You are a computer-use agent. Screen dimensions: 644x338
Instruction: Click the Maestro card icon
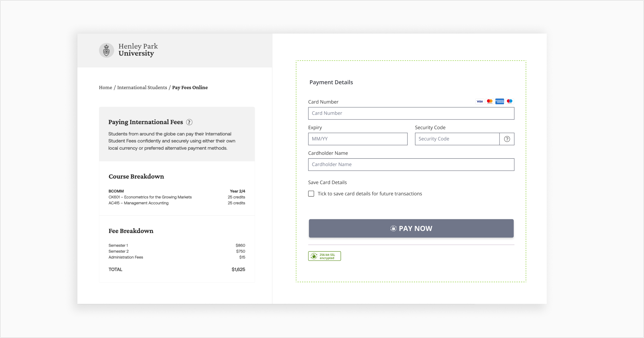[x=509, y=101]
